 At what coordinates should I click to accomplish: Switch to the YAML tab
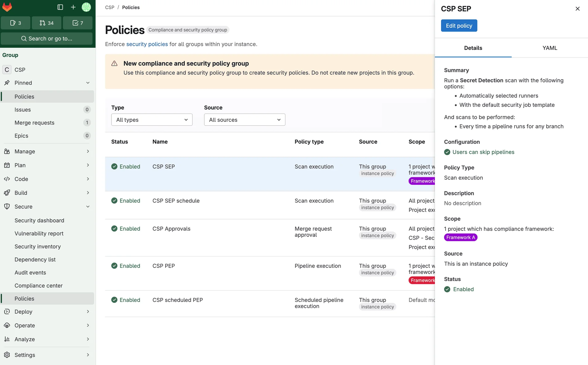[550, 48]
